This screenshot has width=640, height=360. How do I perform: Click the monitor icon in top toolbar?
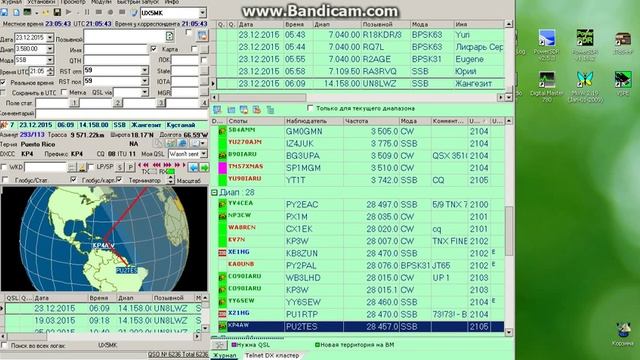(x=28, y=12)
